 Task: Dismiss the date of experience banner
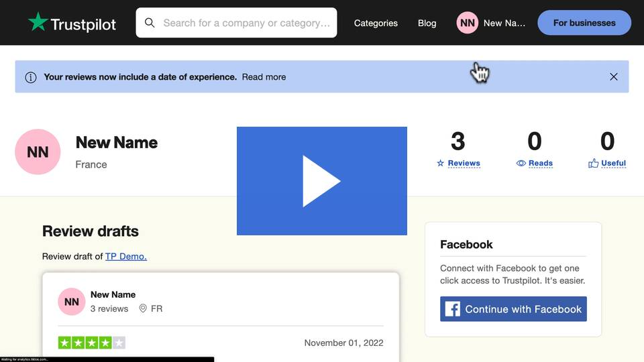click(614, 76)
